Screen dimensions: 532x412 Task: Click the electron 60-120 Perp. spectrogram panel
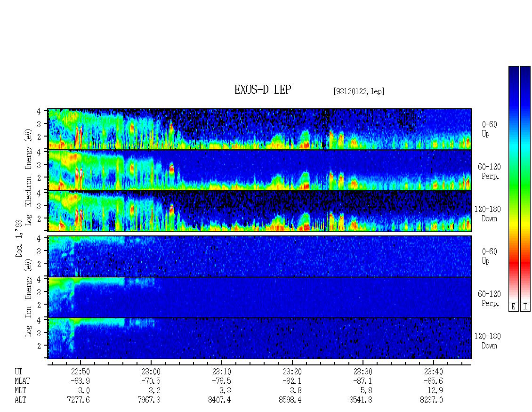click(x=259, y=170)
